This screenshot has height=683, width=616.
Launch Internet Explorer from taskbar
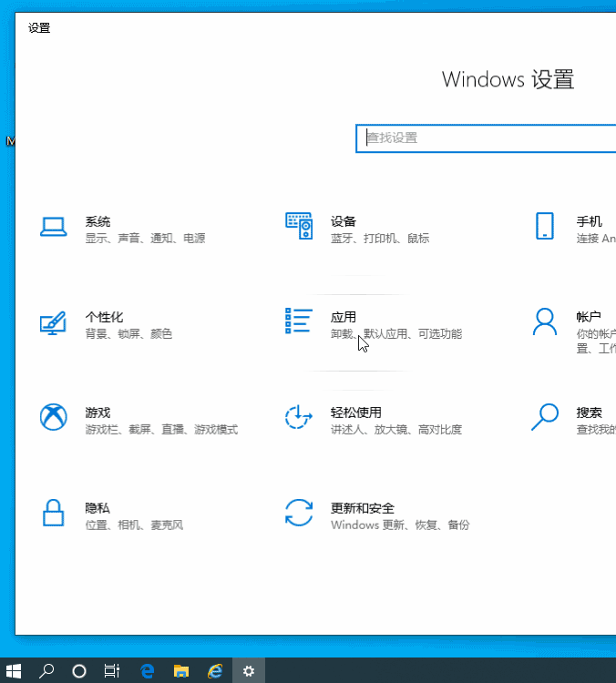click(x=215, y=671)
